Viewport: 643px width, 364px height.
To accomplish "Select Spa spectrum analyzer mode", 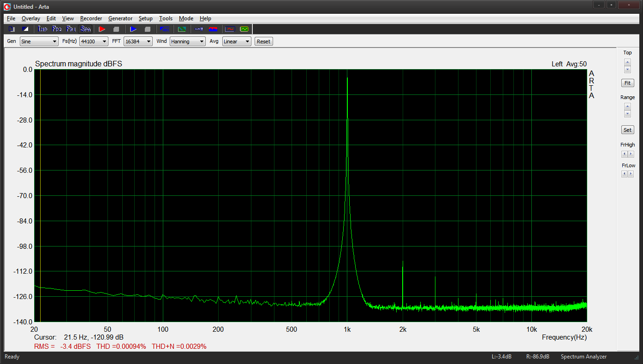I will (85, 29).
